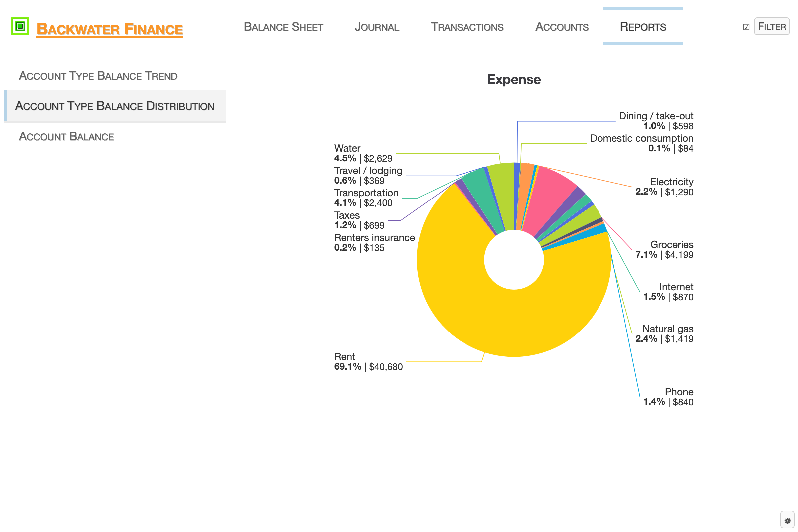Click the green square Backwater Finance logo
Image resolution: width=798 pixels, height=532 pixels.
point(20,26)
